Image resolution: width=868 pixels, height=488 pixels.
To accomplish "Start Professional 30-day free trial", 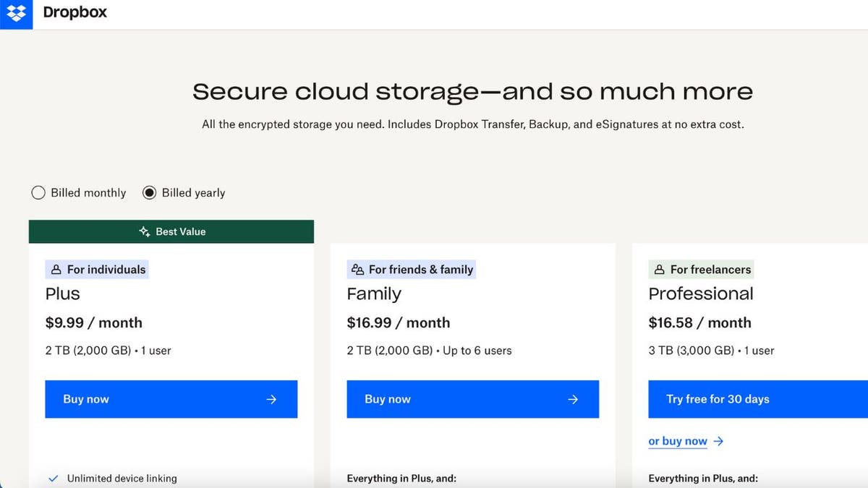I will [758, 399].
